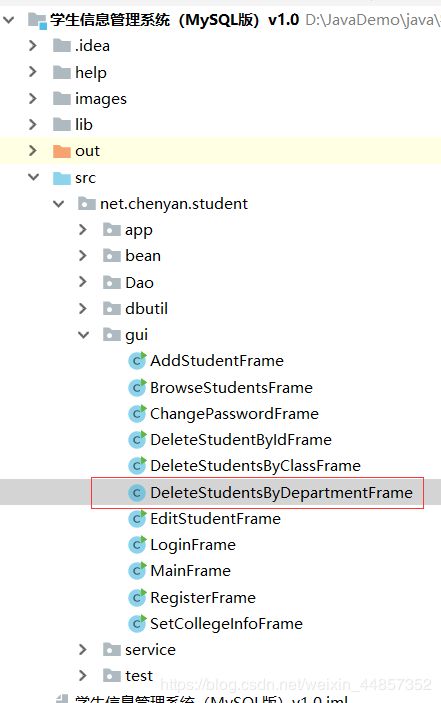The image size is (441, 703).
Task: Click the dbutil package icon
Action: coord(112,308)
